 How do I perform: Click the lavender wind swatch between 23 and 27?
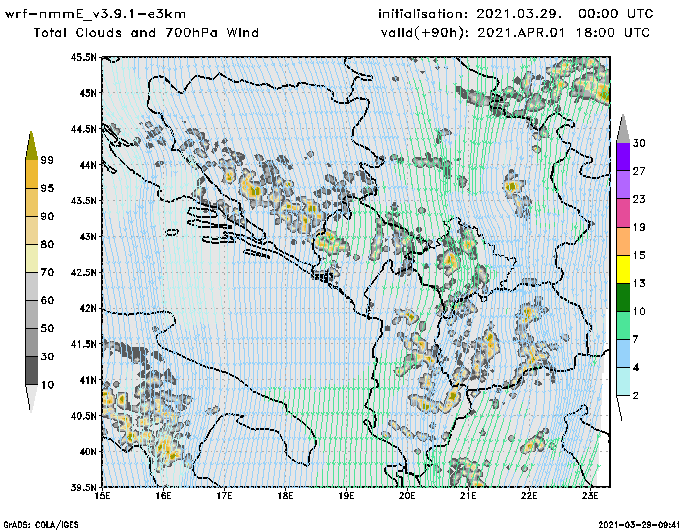[623, 185]
